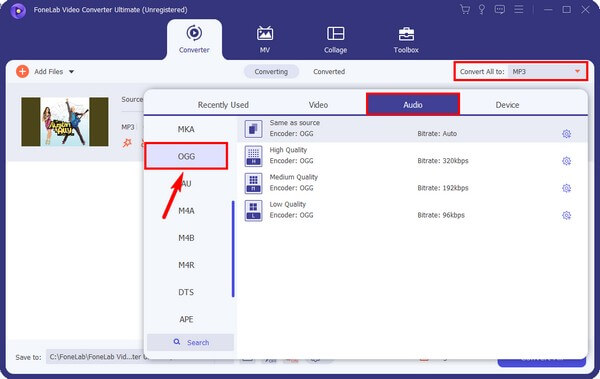Click the FoneLab app logo

[x=18, y=10]
